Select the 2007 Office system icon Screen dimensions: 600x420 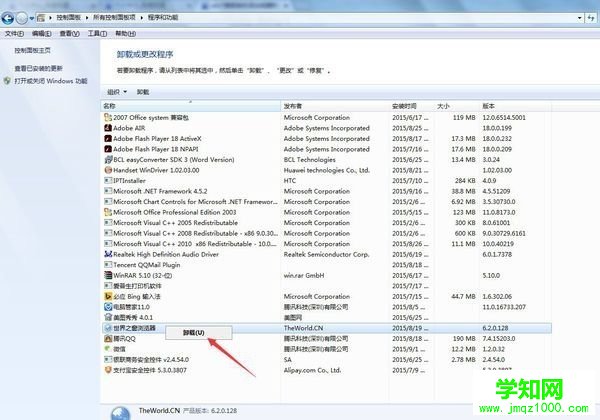[x=108, y=117]
